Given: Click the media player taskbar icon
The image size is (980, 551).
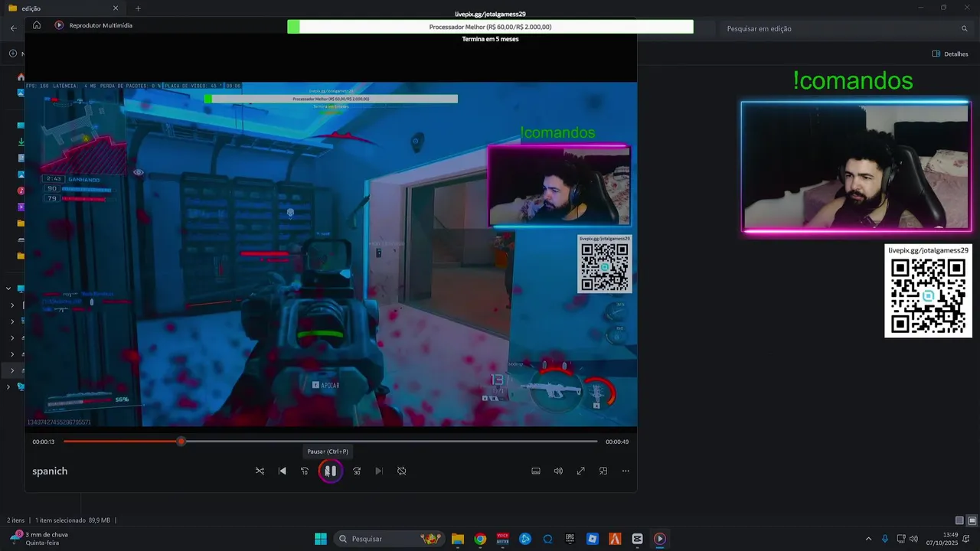Looking at the screenshot, I should click(660, 539).
